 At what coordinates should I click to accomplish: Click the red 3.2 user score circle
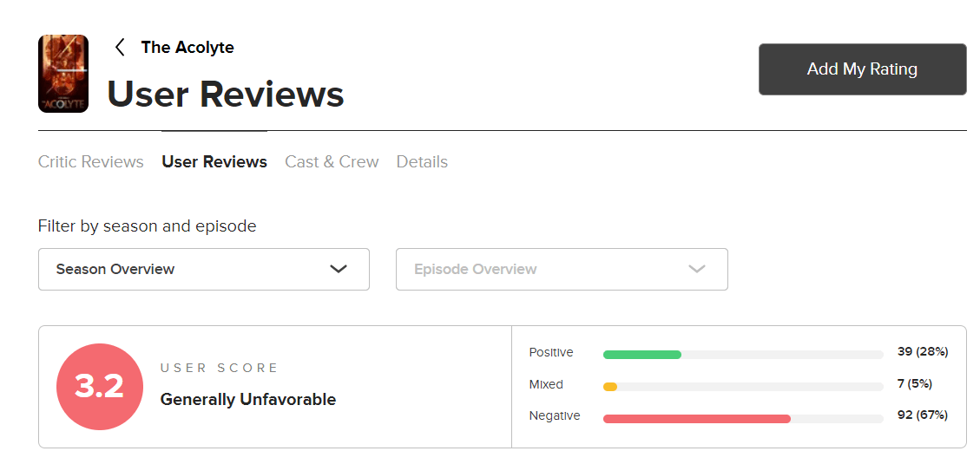[x=99, y=387]
